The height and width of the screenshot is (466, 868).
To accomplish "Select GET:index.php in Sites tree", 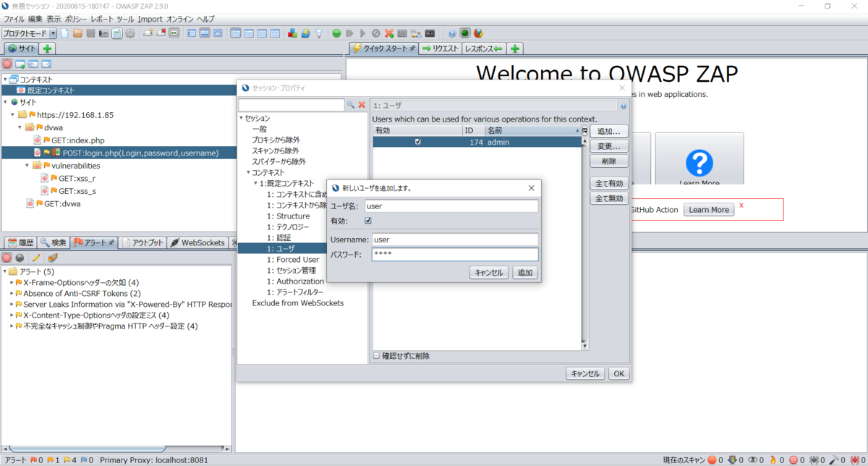I will 77,140.
